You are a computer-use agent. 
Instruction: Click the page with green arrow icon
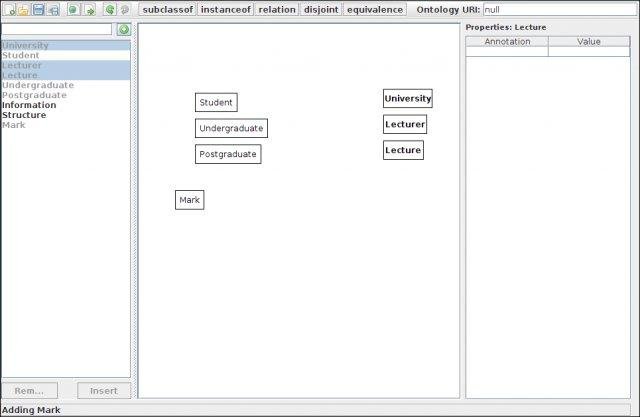point(89,9)
